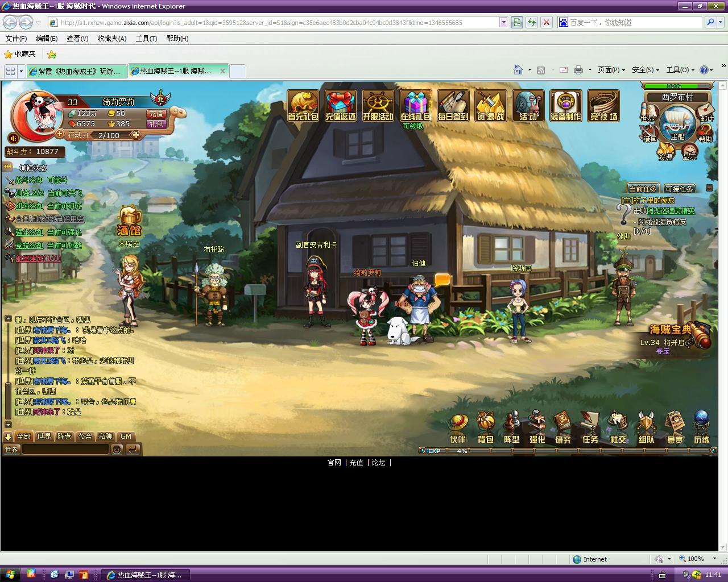
Task: Switch to the 紫霞《热血海贼王》 browser tab
Action: pyautogui.click(x=77, y=71)
